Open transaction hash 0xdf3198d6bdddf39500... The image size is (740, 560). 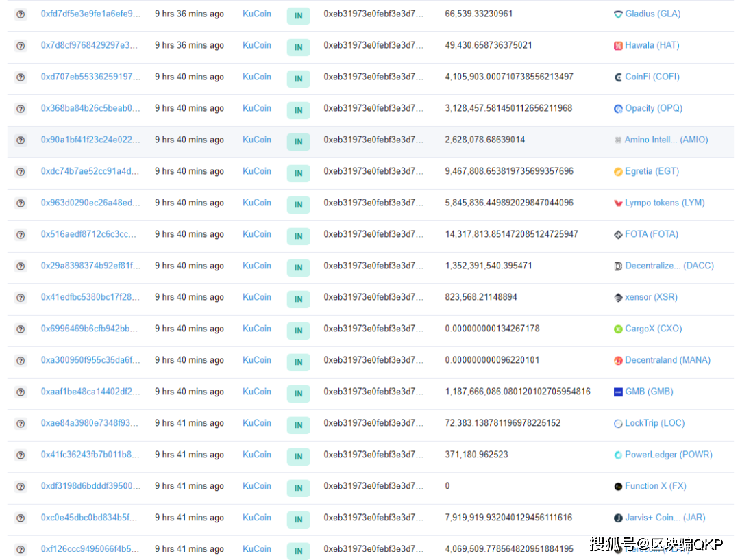[x=90, y=486]
